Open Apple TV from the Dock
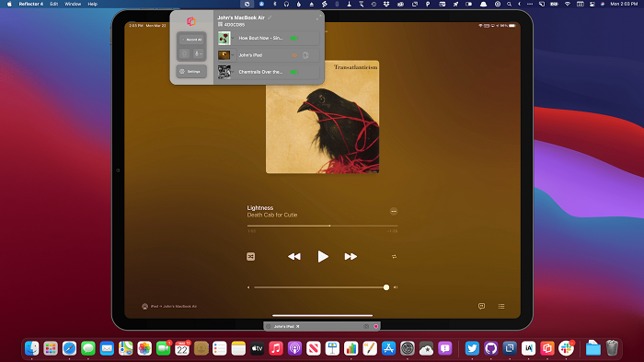Image resolution: width=644 pixels, height=362 pixels. 257,348
